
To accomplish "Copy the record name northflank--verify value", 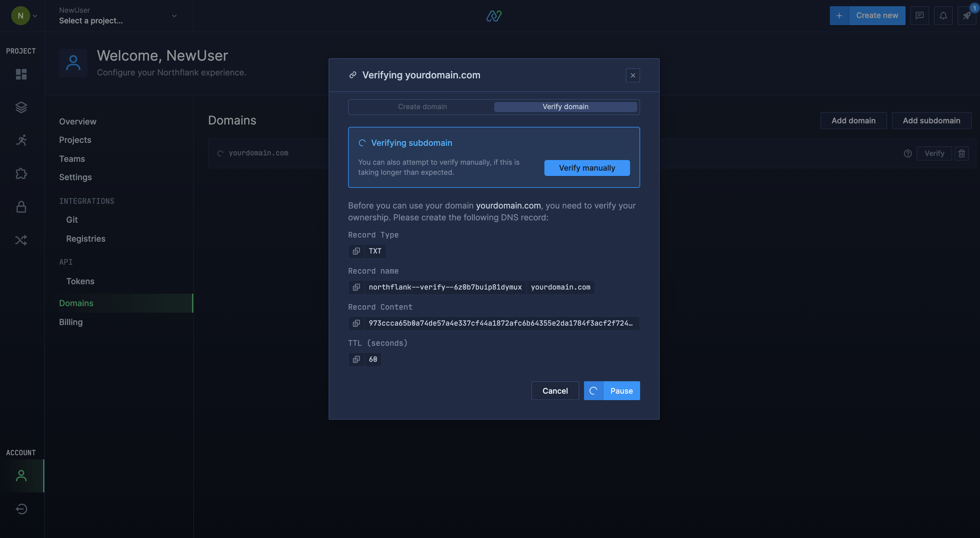I will [x=356, y=287].
